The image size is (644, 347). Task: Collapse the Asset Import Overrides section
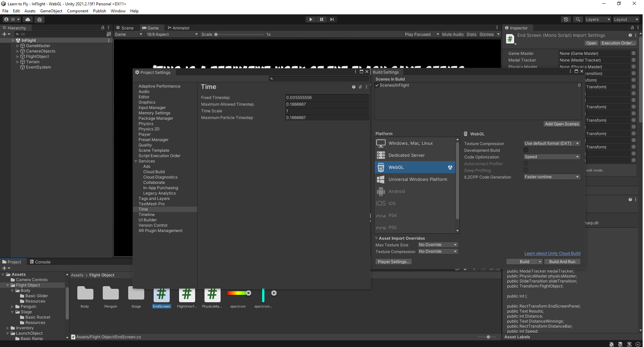[377, 238]
